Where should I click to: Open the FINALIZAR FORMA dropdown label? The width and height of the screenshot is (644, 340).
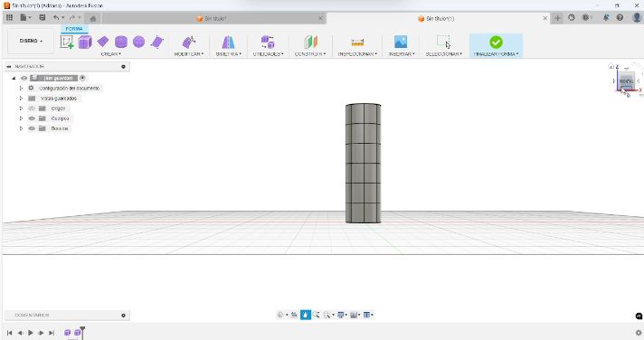tap(496, 54)
